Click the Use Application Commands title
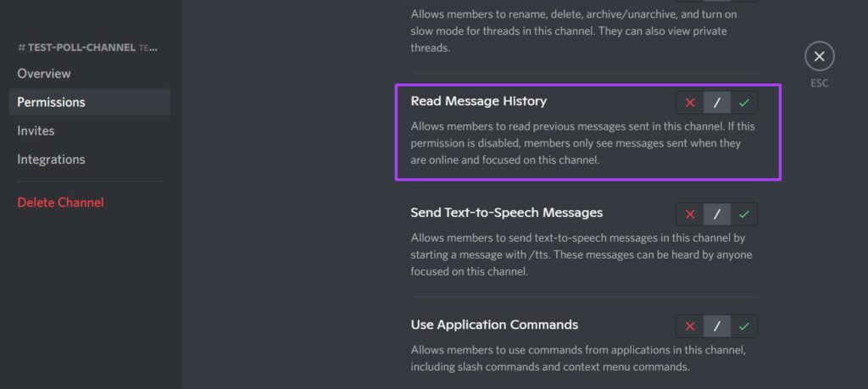Screen dimensions: 868x389 (x=494, y=325)
